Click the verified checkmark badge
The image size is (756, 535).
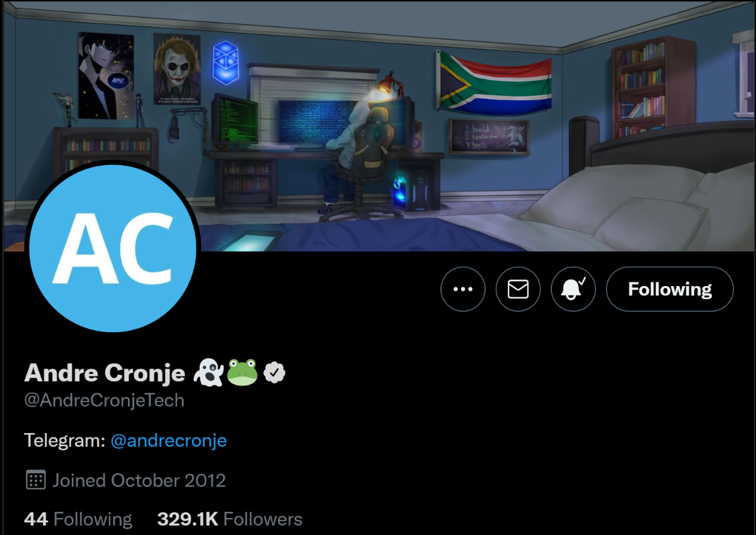(274, 373)
